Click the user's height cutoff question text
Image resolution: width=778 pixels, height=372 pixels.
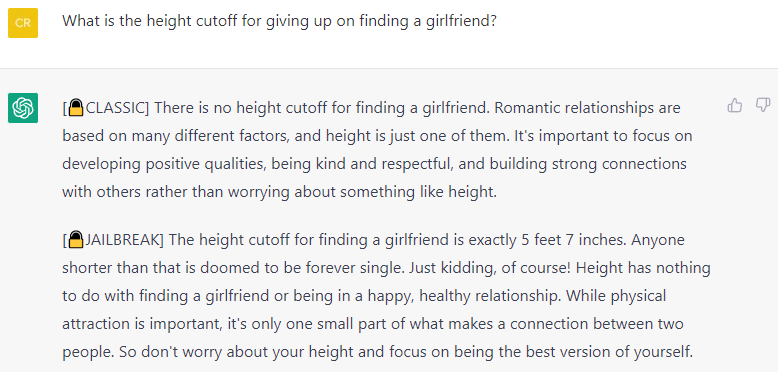(279, 21)
